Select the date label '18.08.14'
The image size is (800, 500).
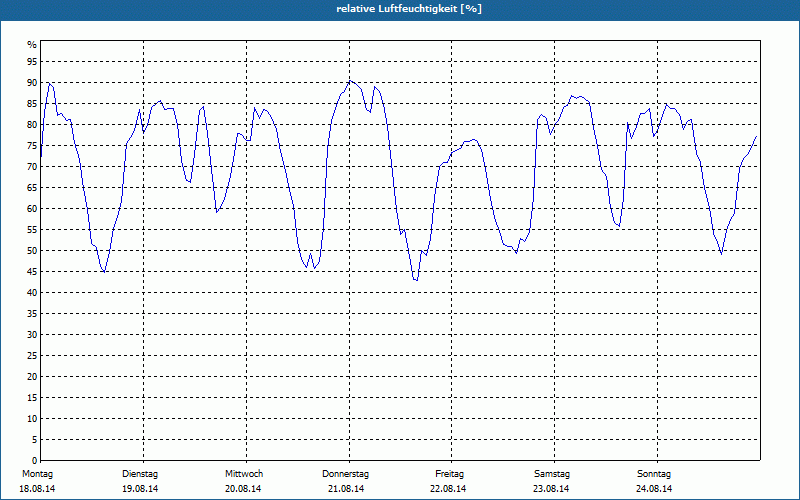[x=37, y=489]
